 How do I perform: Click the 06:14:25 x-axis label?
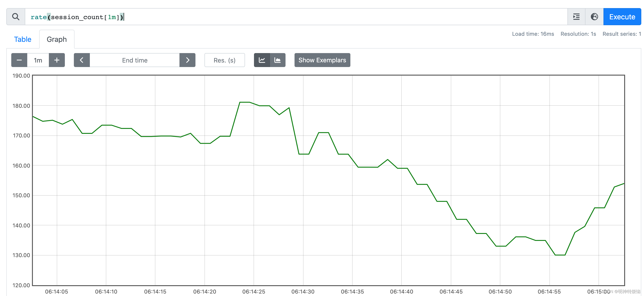click(x=254, y=292)
